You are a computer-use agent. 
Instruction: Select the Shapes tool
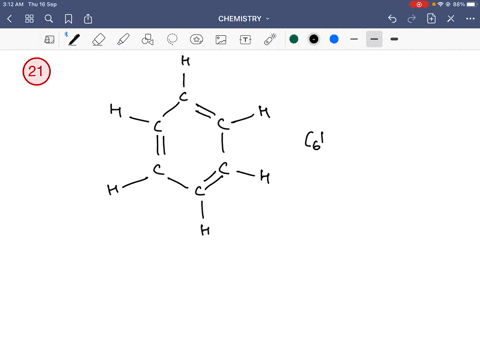click(148, 39)
